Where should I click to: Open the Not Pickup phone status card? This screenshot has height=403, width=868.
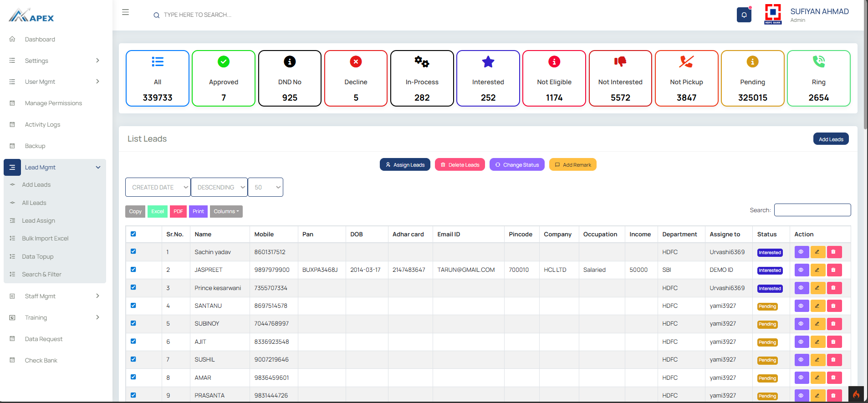[686, 78]
